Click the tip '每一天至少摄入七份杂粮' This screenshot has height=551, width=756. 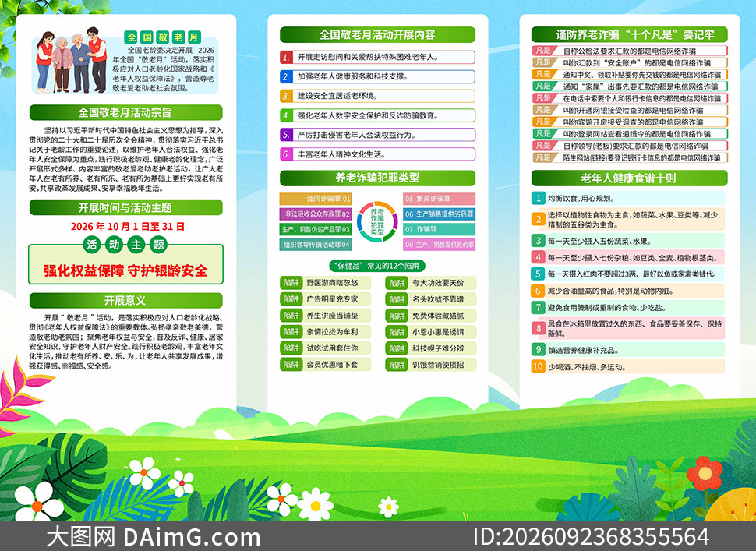tap(627, 257)
